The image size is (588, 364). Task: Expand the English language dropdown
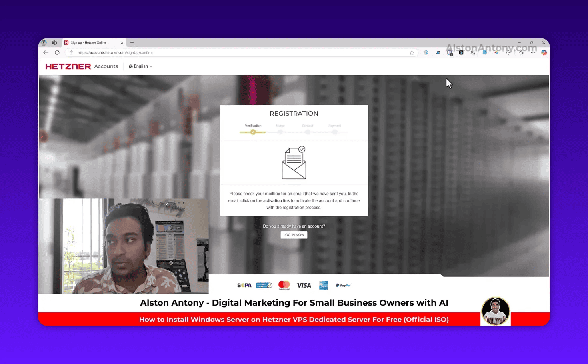[x=140, y=66]
